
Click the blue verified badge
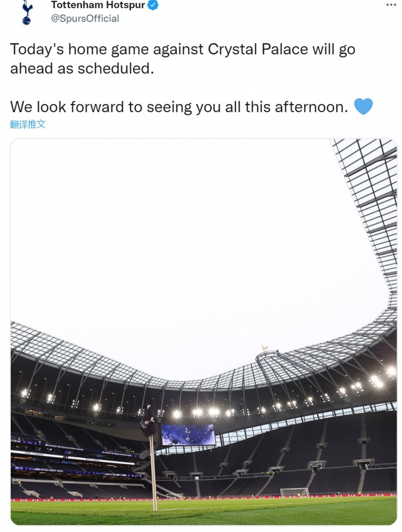153,5
